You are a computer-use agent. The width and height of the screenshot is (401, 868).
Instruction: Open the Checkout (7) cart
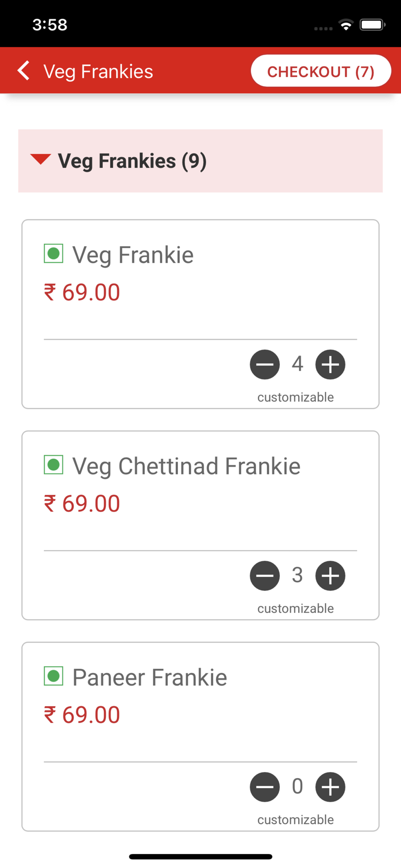321,71
